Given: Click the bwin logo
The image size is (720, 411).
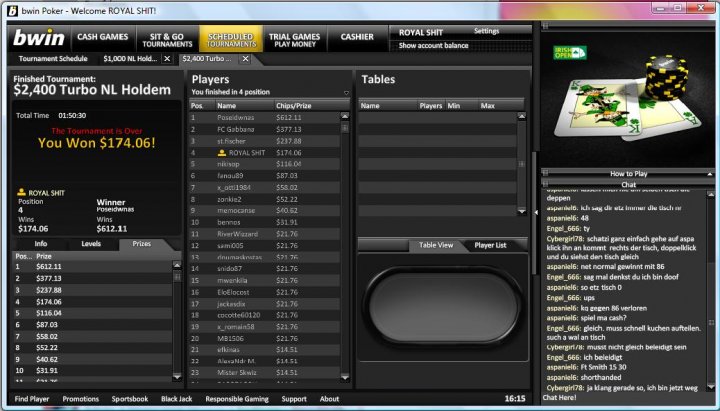Looking at the screenshot, I should (x=39, y=38).
